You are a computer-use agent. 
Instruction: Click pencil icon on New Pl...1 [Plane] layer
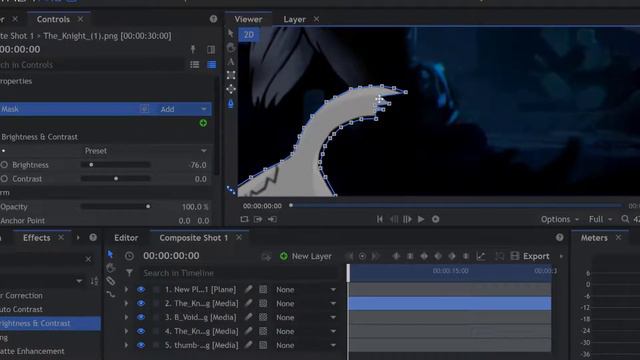pyautogui.click(x=248, y=289)
